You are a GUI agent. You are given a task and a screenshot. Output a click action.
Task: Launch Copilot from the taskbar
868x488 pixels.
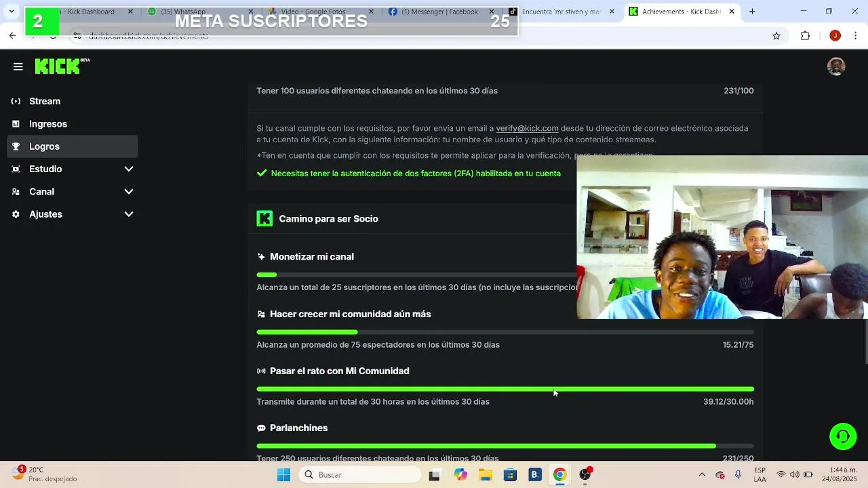[460, 474]
